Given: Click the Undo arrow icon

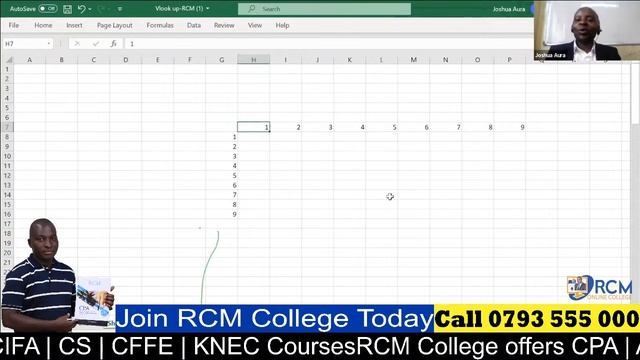Looking at the screenshot, I should click(x=82, y=9).
